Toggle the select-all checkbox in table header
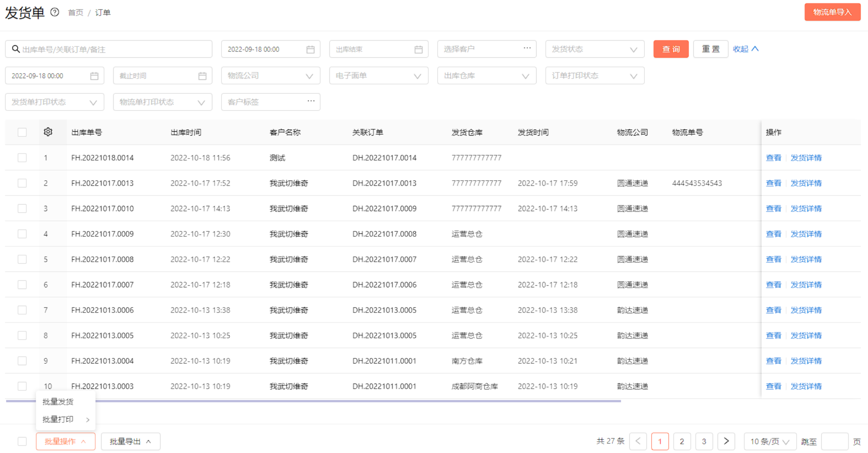The width and height of the screenshot is (868, 453). [22, 132]
